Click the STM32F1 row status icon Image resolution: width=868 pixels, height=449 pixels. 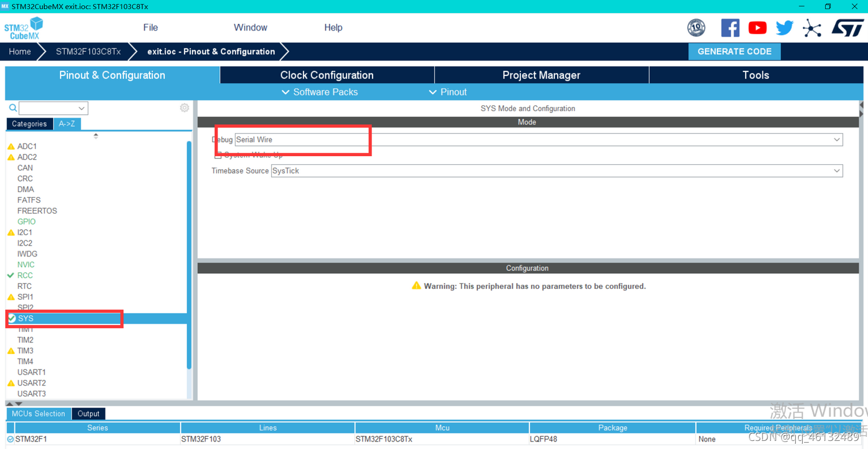point(10,439)
